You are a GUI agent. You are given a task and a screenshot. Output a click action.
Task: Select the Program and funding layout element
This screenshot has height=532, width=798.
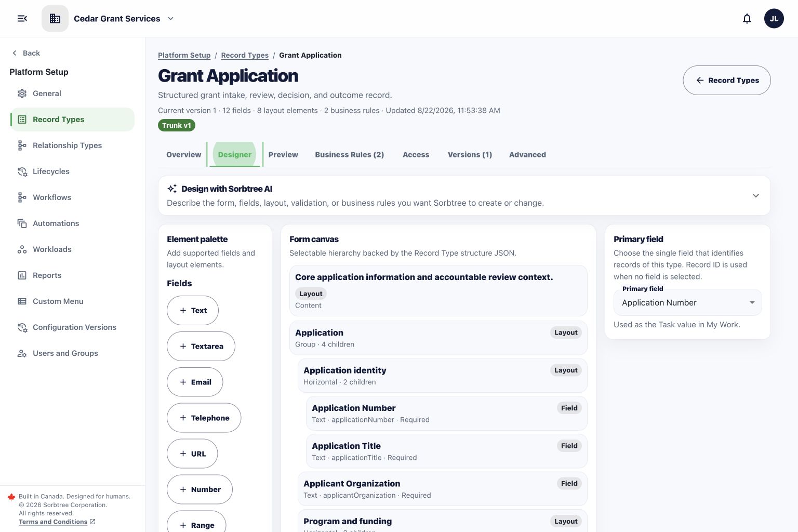442,521
